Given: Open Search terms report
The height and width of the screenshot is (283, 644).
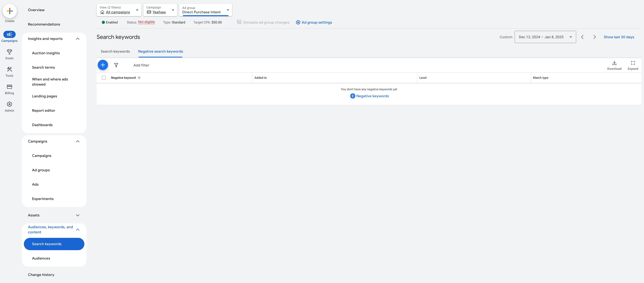Looking at the screenshot, I should pyautogui.click(x=43, y=67).
